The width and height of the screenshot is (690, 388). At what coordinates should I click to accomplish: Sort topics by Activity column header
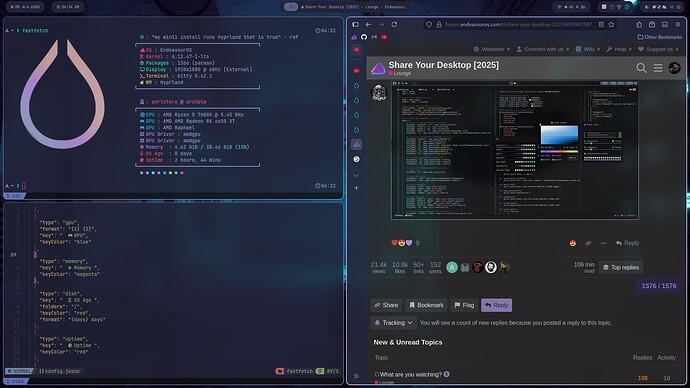pyautogui.click(x=666, y=358)
